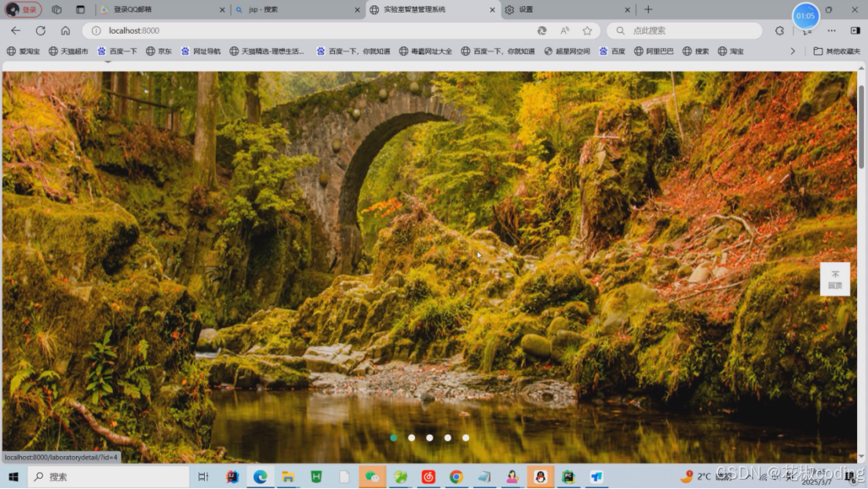Open the QQ penguin taskbar icon
This screenshot has height=489, width=868.
click(540, 476)
